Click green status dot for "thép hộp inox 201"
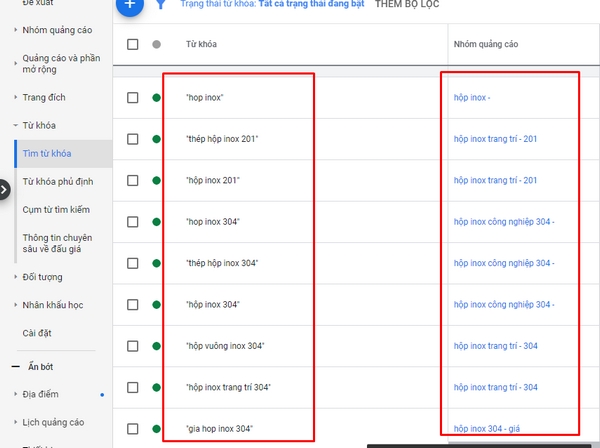 click(157, 139)
